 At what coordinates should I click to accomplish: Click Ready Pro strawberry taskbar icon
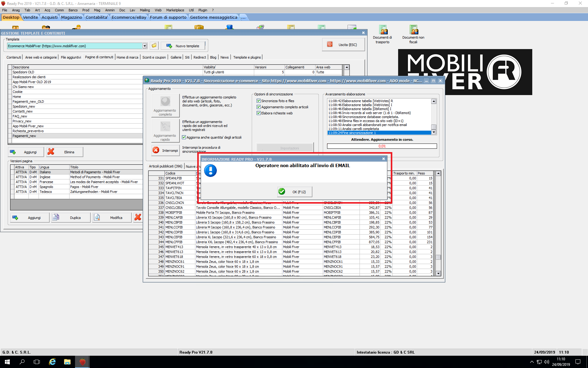click(82, 362)
